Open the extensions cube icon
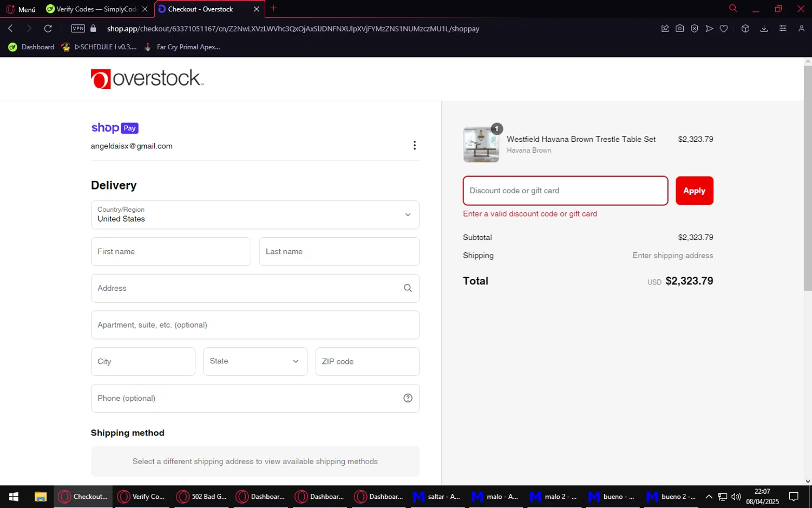 pos(745,29)
